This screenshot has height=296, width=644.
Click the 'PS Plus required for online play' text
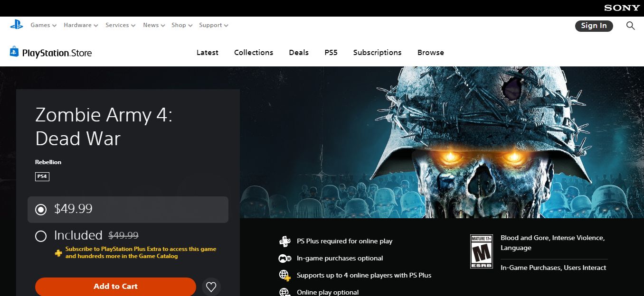pyautogui.click(x=345, y=241)
